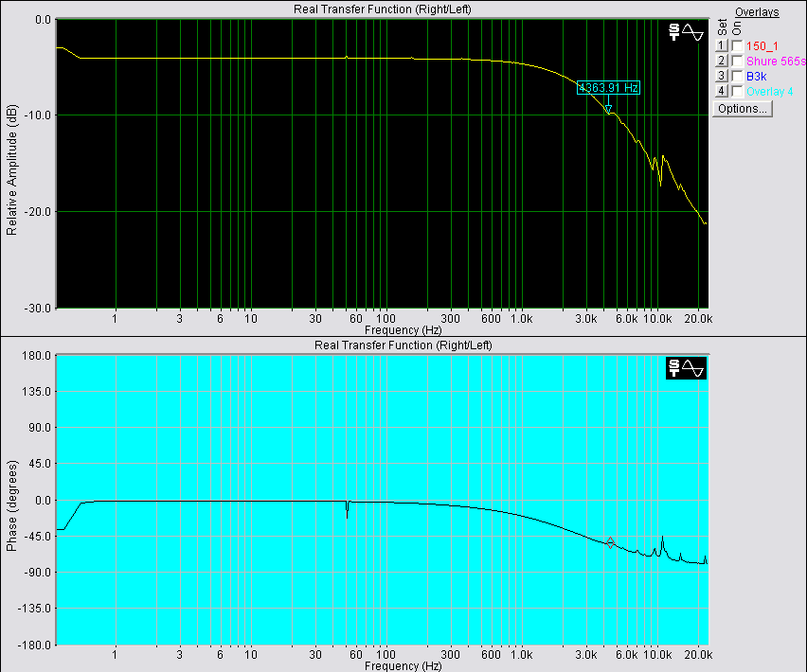The image size is (807, 672).
Task: Click the Phase (degrees) axis label
Action: [x=11, y=505]
